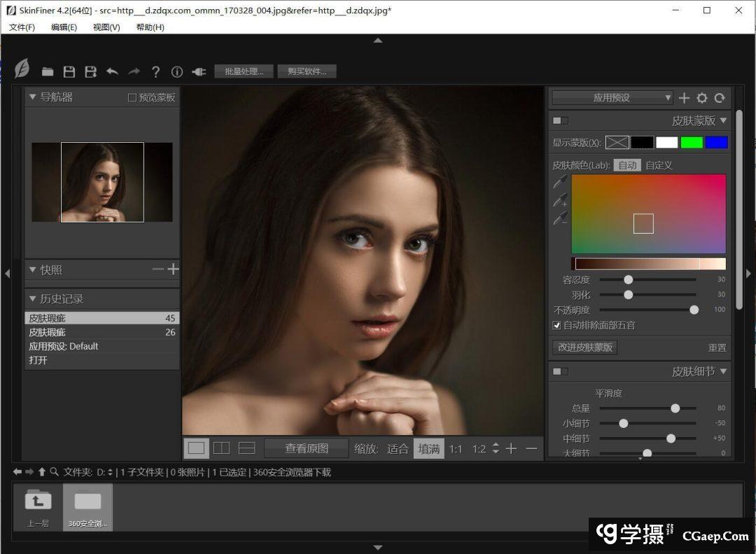The width and height of the screenshot is (756, 554).
Task: Uncheck 自动排除面部五官 checkbox
Action: pyautogui.click(x=557, y=325)
